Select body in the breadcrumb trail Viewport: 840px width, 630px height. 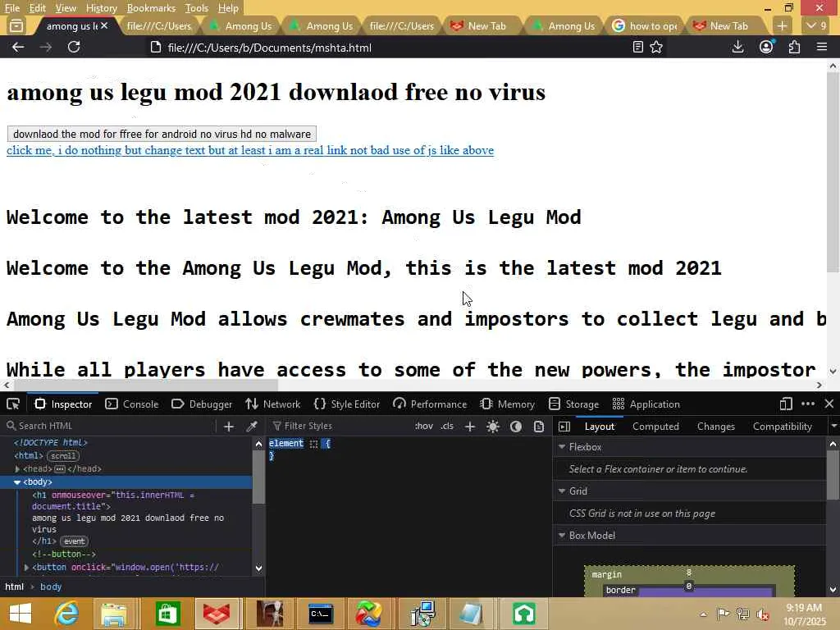[x=51, y=587]
